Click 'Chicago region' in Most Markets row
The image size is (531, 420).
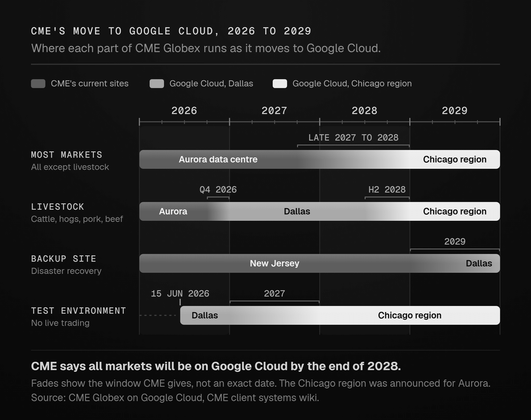(455, 160)
